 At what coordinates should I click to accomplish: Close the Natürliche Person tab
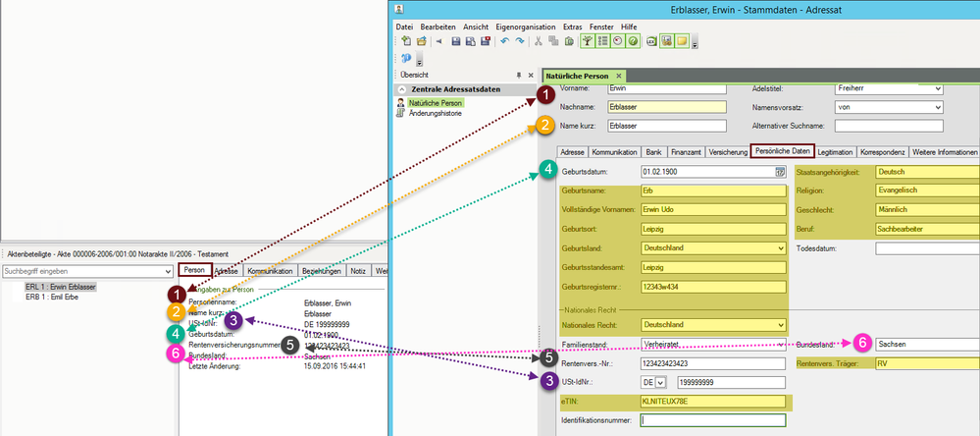618,76
